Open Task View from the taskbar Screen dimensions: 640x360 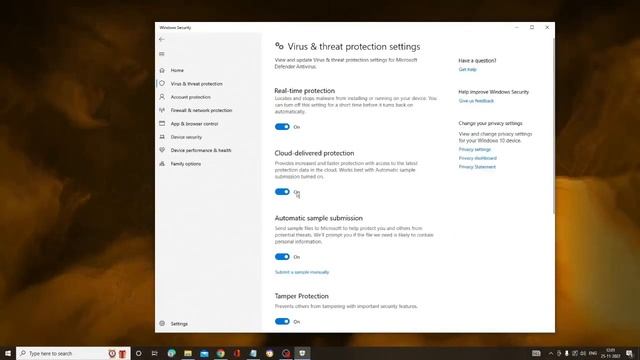tap(155, 353)
